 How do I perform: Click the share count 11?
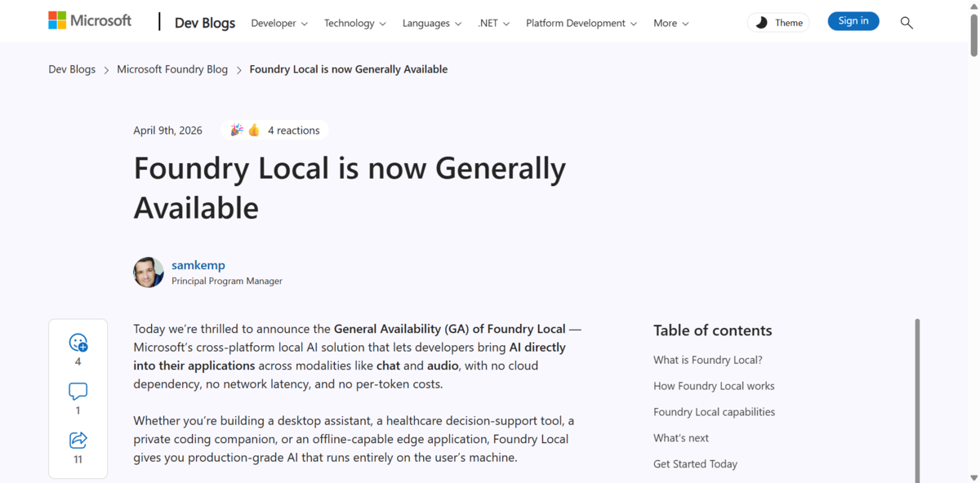tap(78, 459)
